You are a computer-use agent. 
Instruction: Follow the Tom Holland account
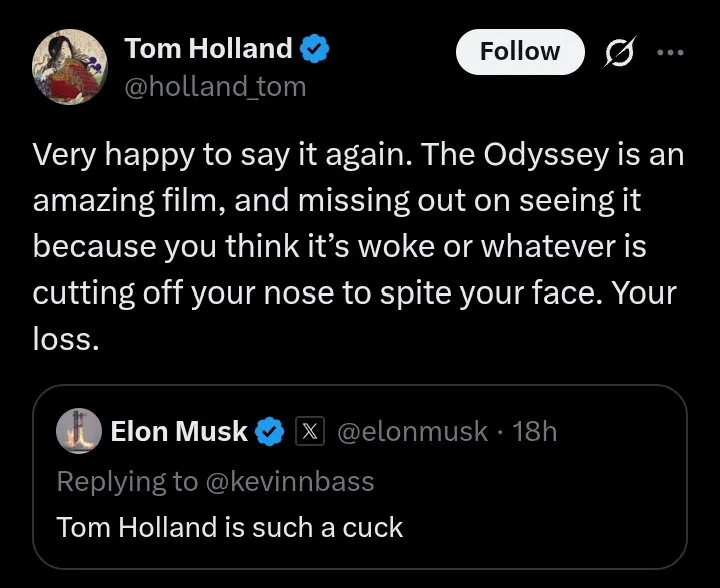[520, 51]
